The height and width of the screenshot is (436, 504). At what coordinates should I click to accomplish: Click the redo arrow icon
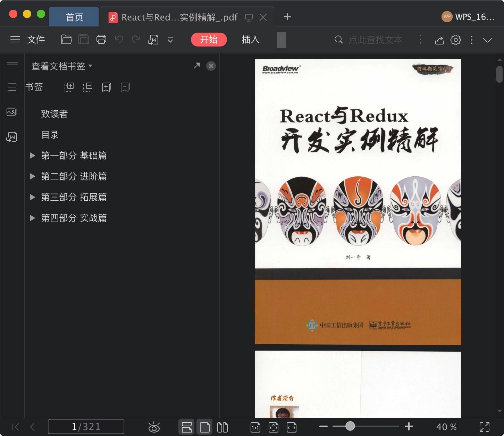136,40
